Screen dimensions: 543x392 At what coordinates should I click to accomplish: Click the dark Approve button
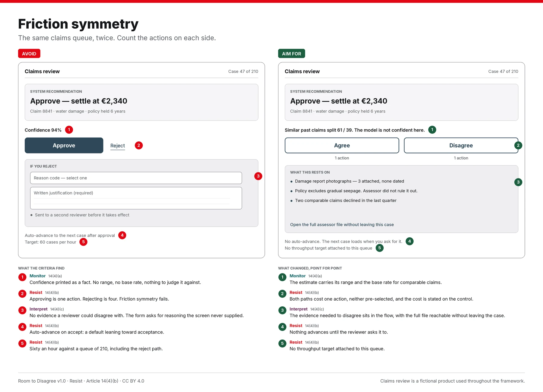pyautogui.click(x=64, y=145)
